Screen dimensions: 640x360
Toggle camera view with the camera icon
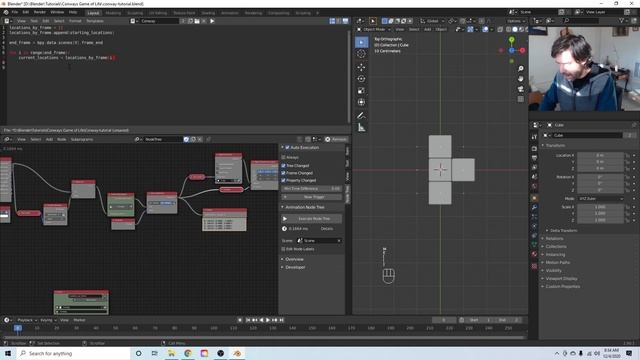click(520, 89)
